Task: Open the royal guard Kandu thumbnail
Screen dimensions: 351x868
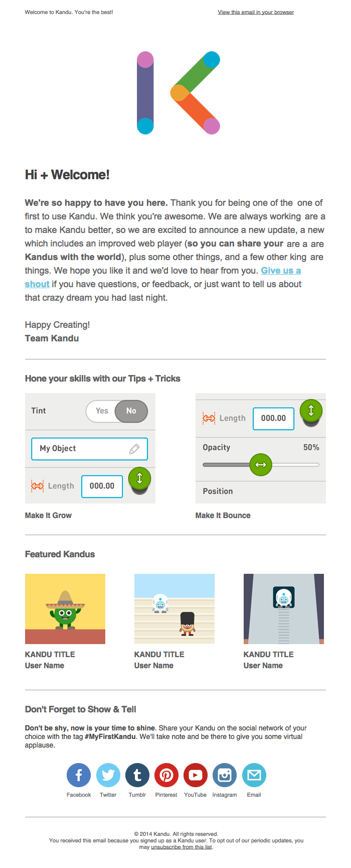Action: [174, 609]
